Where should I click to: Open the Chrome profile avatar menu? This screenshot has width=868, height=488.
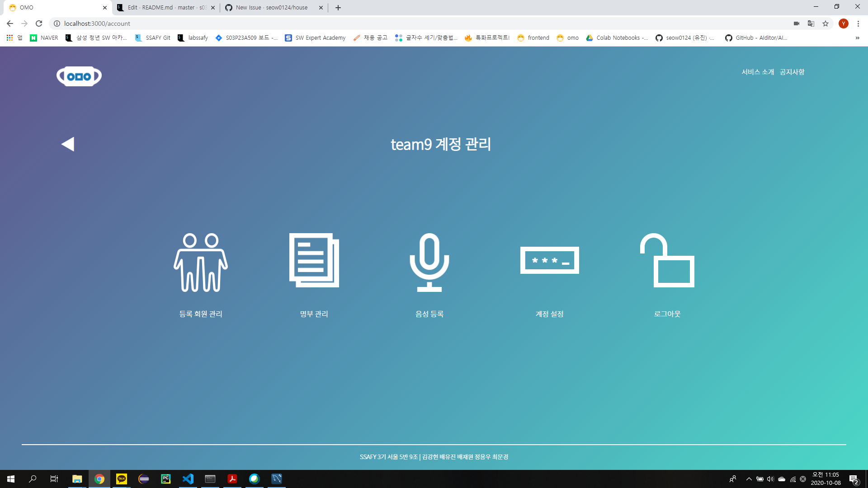[x=843, y=23]
